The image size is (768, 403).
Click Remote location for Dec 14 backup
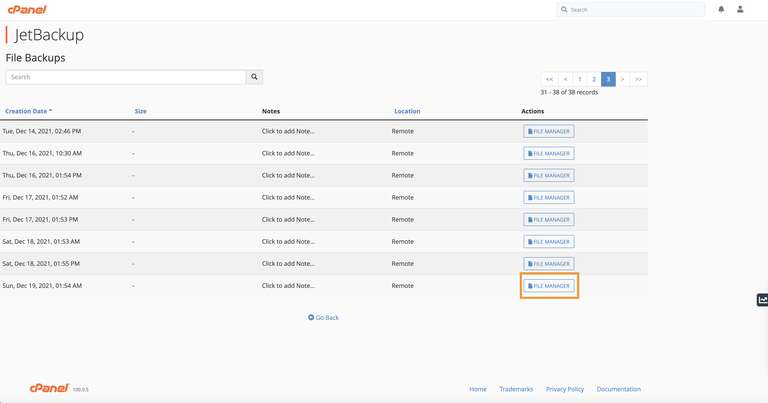(403, 131)
